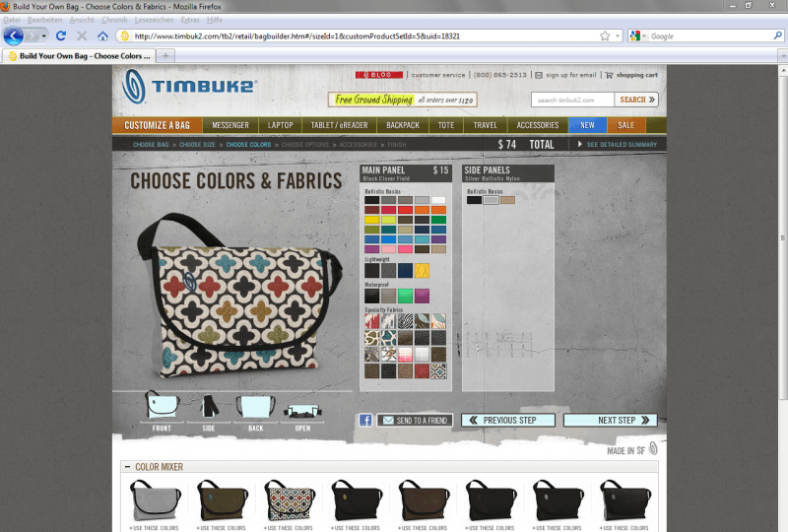This screenshot has width=788, height=532.
Task: Open the Chronik menu
Action: pos(114,20)
